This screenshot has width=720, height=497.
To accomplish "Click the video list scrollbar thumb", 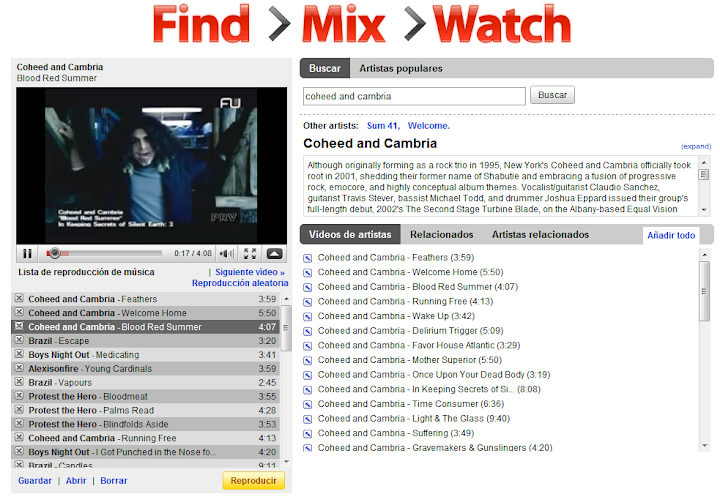I will pyautogui.click(x=704, y=291).
